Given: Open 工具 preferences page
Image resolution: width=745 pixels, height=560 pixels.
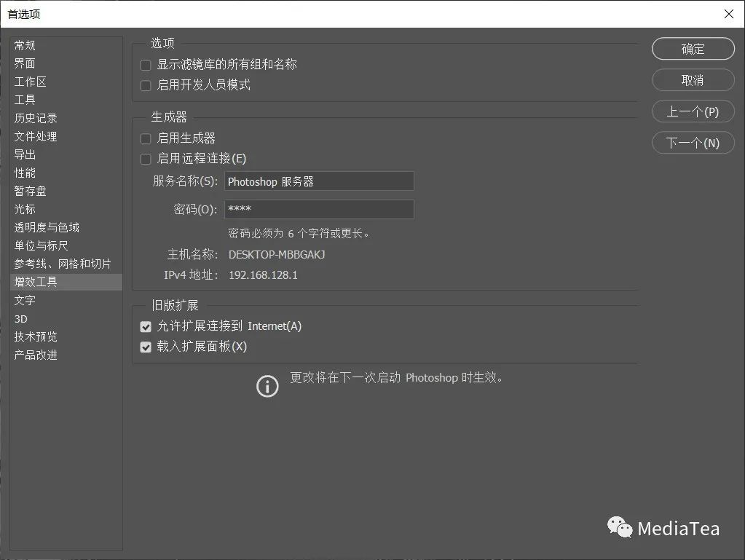Looking at the screenshot, I should point(66,100).
